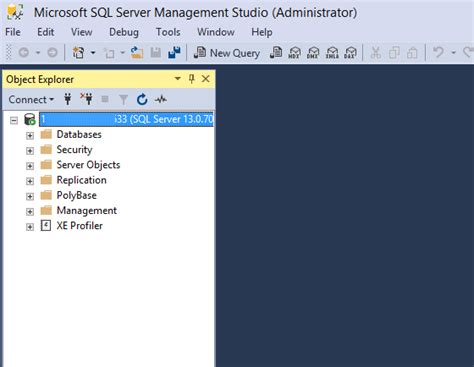474x367 pixels.
Task: Open the MDX query icon
Action: click(294, 53)
